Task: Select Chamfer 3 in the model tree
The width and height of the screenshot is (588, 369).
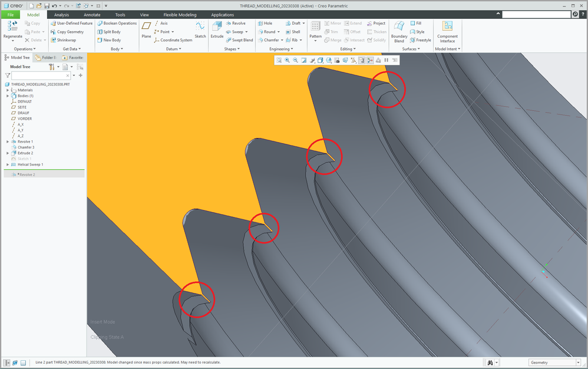Action: pyautogui.click(x=26, y=147)
